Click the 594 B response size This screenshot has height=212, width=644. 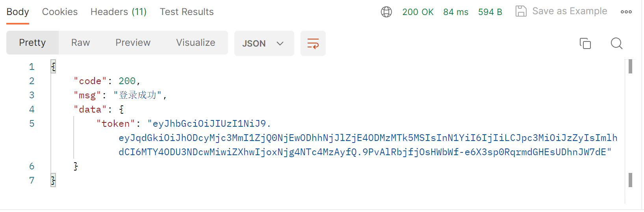490,12
